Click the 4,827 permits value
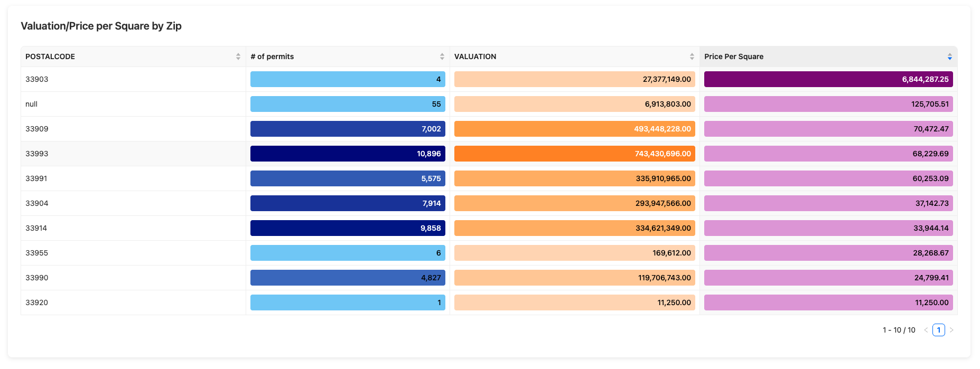The image size is (980, 369). pos(431,278)
